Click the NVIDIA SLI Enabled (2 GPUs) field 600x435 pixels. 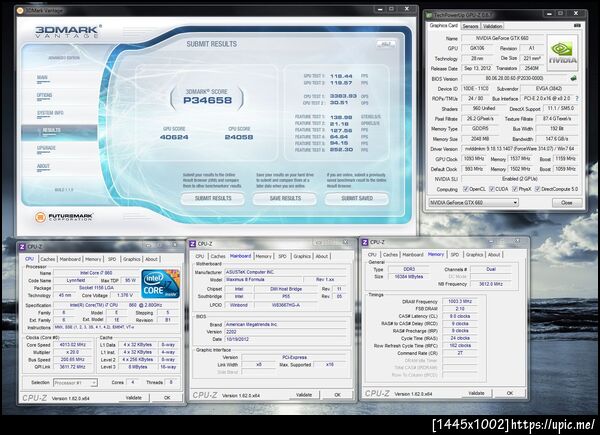point(520,179)
